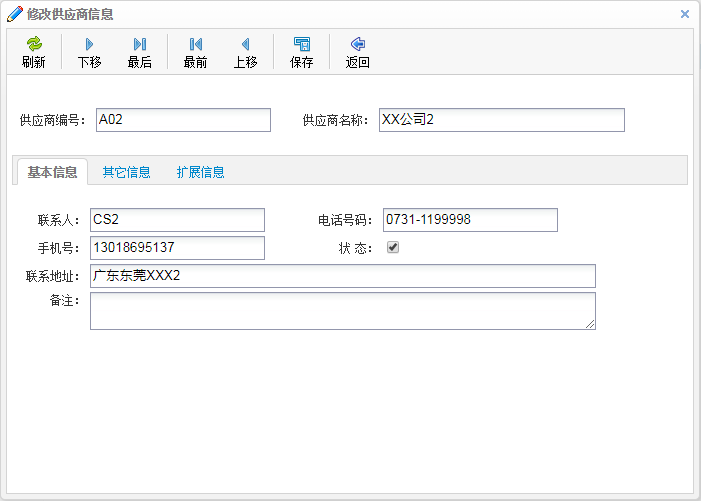This screenshot has width=701, height=501.
Task: Click the 供应商名称 field with XX公司2
Action: click(502, 120)
